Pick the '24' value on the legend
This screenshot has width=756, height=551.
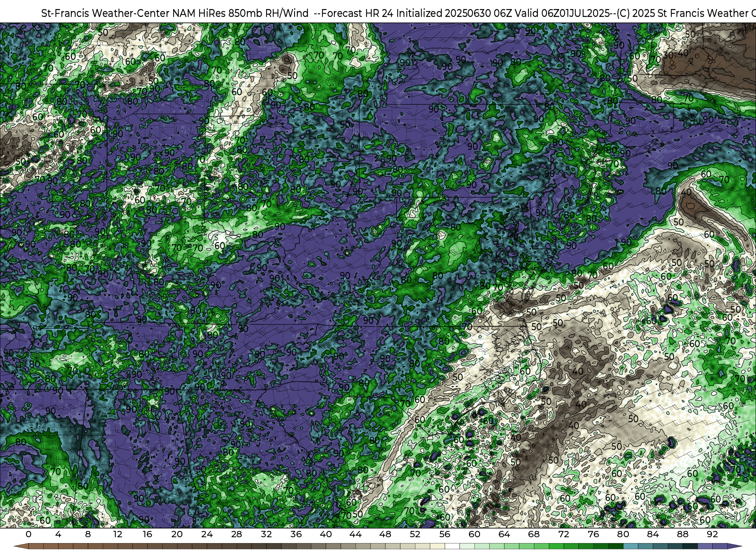(207, 534)
